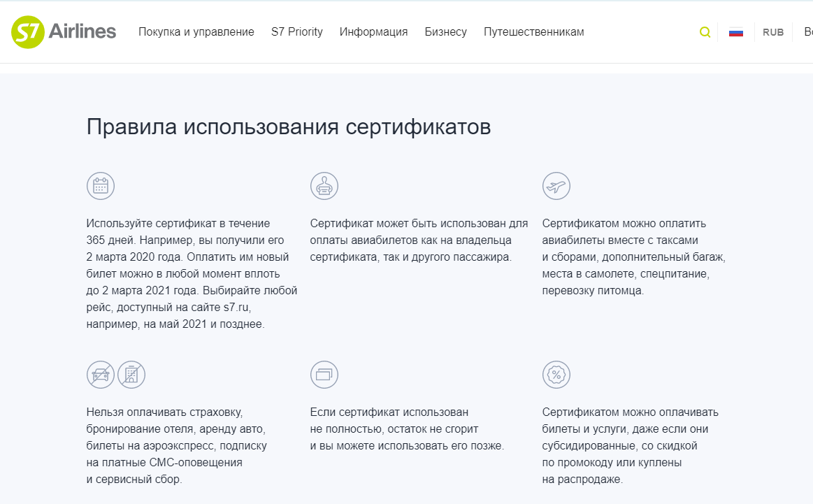Open the "Информация" navigation menu
Screen dimensions: 813x504
click(x=373, y=32)
